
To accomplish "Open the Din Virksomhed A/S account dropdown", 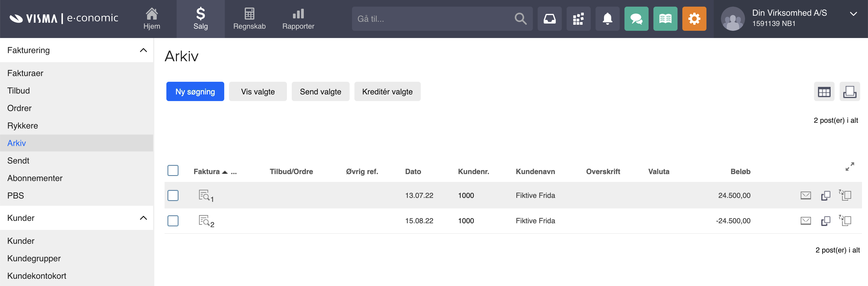I will 853,14.
